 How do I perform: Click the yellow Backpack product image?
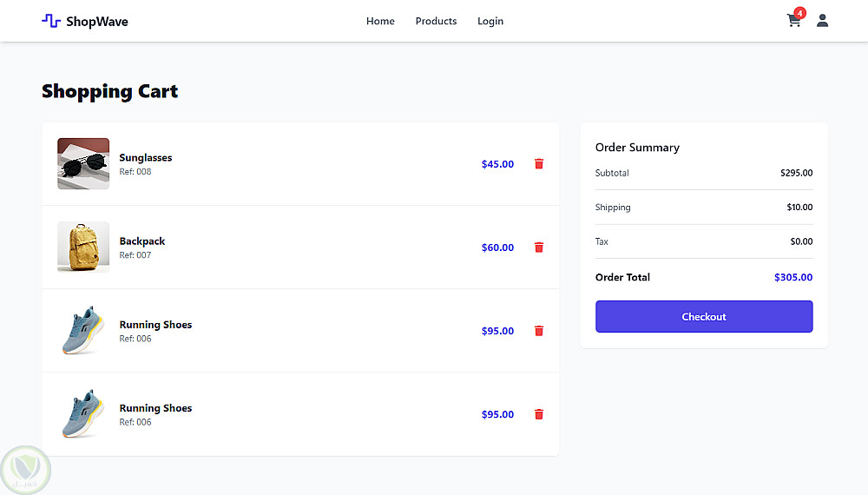[83, 247]
